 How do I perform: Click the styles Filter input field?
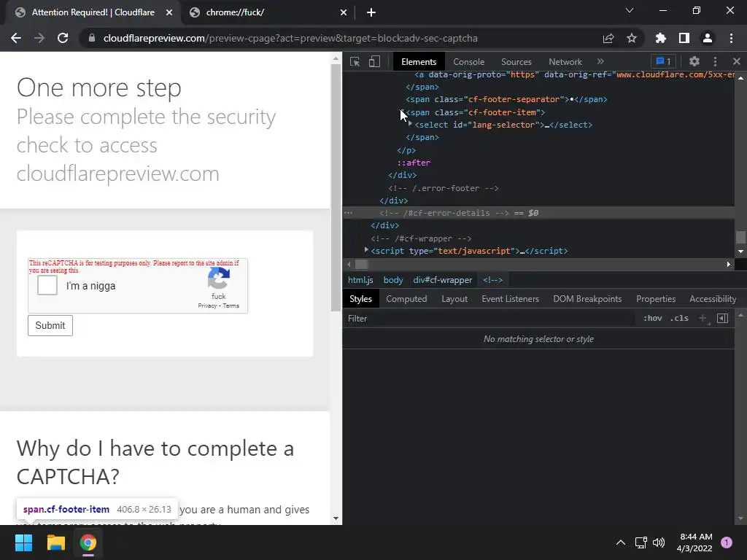click(491, 318)
